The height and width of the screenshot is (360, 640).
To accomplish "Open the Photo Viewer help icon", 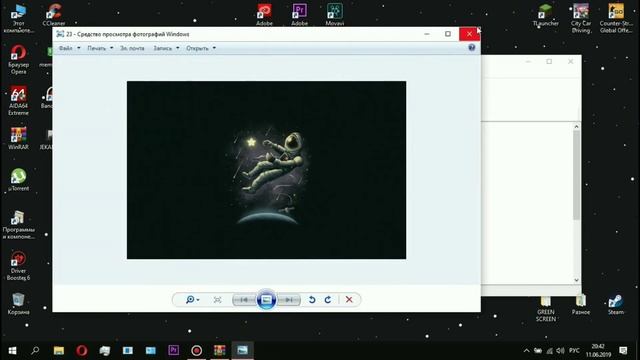I will [471, 48].
